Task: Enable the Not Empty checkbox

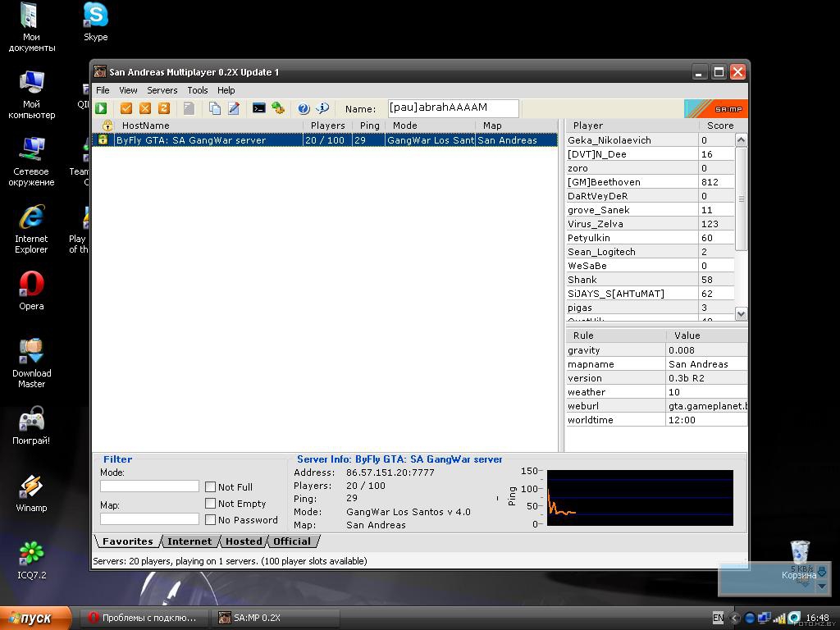Action: 211,504
